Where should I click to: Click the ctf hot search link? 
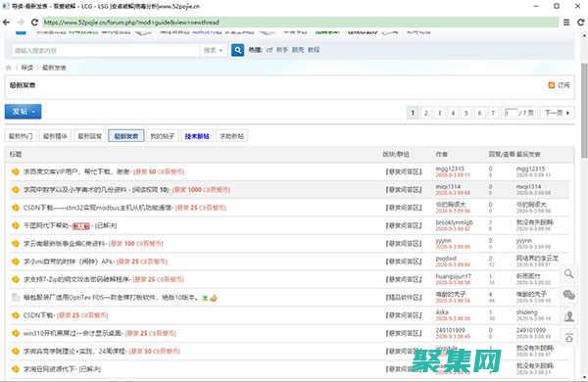pyautogui.click(x=269, y=50)
